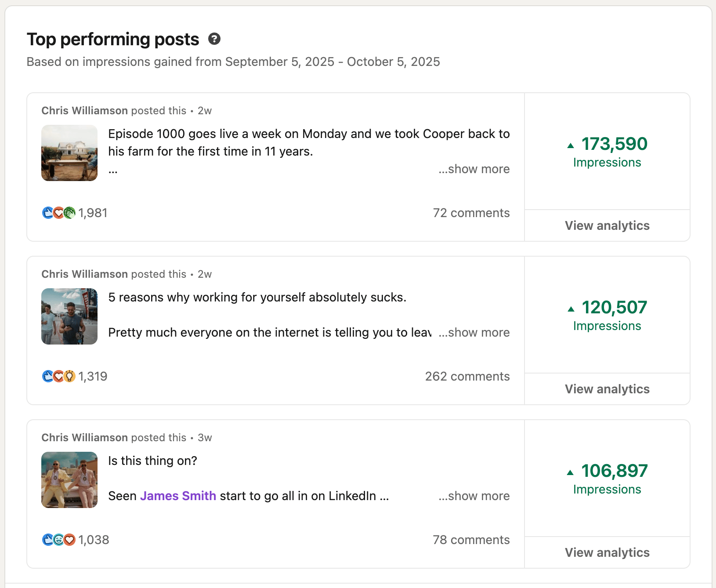View analytics for the 106,897 impressions post
The height and width of the screenshot is (588, 716).
point(607,553)
